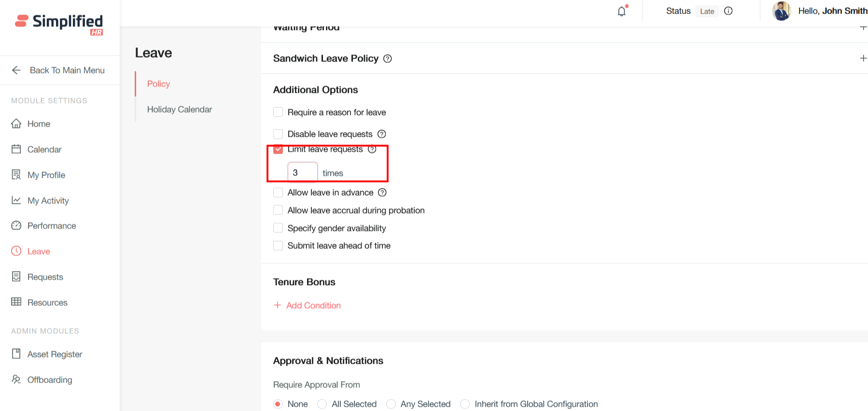Go to Requests in the sidebar
This screenshot has height=411, width=868.
click(x=45, y=277)
